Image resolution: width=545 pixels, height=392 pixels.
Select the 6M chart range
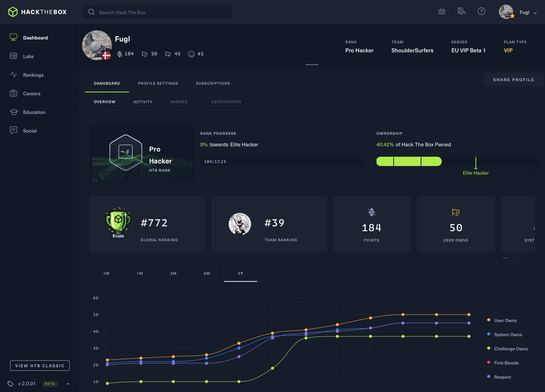click(x=207, y=273)
